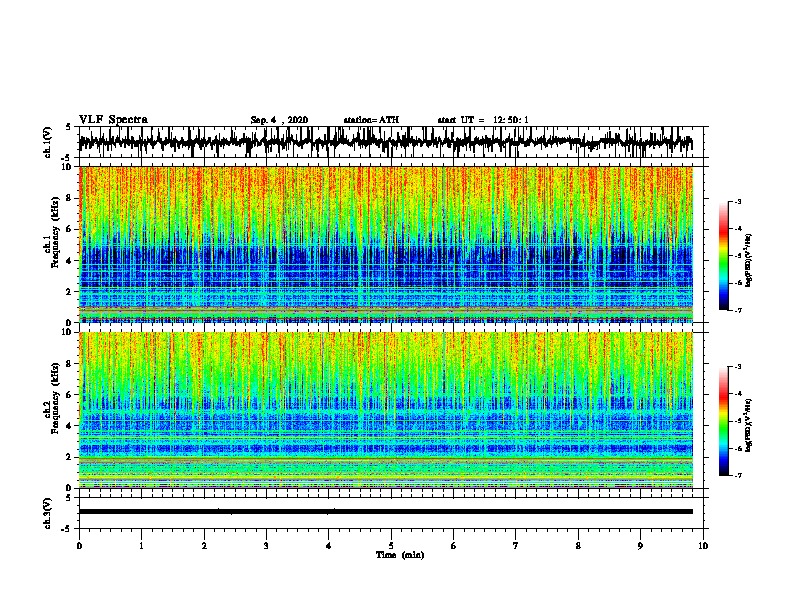This screenshot has height=612, width=792.
Task: Click the ch.1 colorbar label "-7"
Action: click(x=738, y=310)
